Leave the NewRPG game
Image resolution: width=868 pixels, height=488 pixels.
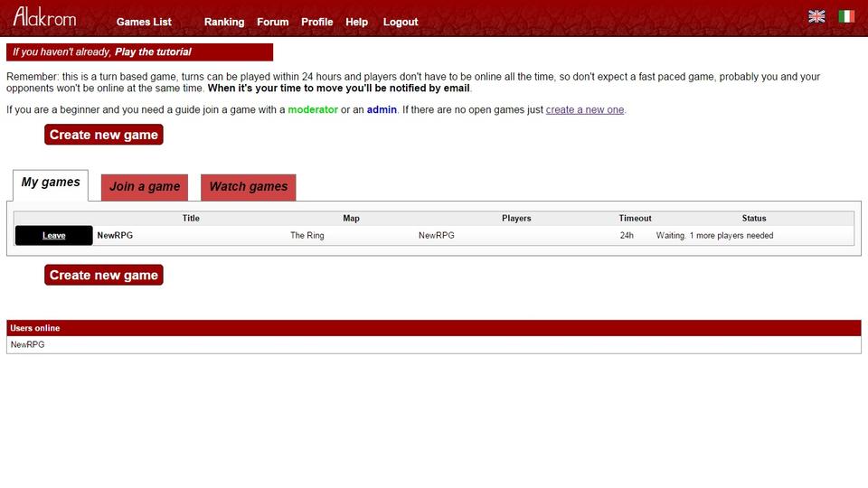54,236
